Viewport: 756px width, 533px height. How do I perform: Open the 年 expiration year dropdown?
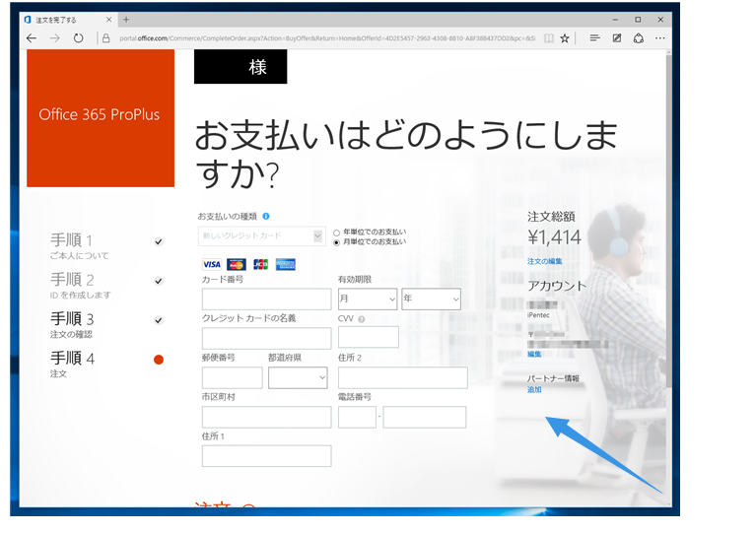point(431,300)
